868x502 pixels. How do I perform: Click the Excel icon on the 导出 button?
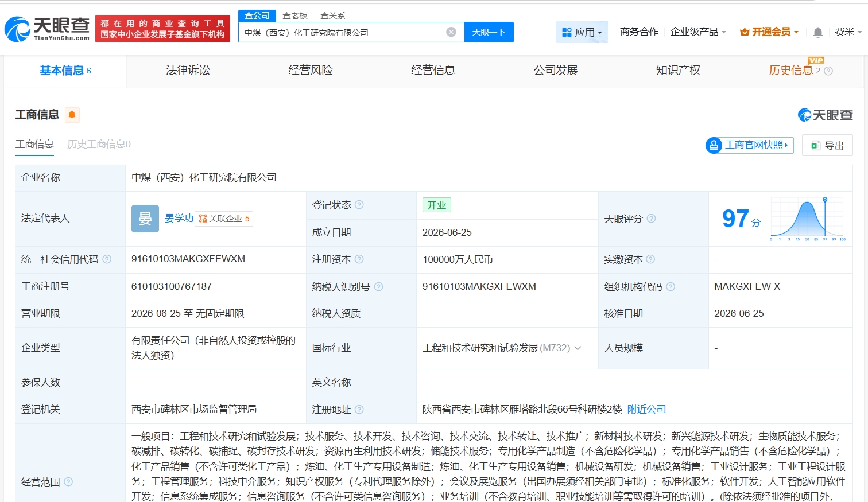(815, 146)
